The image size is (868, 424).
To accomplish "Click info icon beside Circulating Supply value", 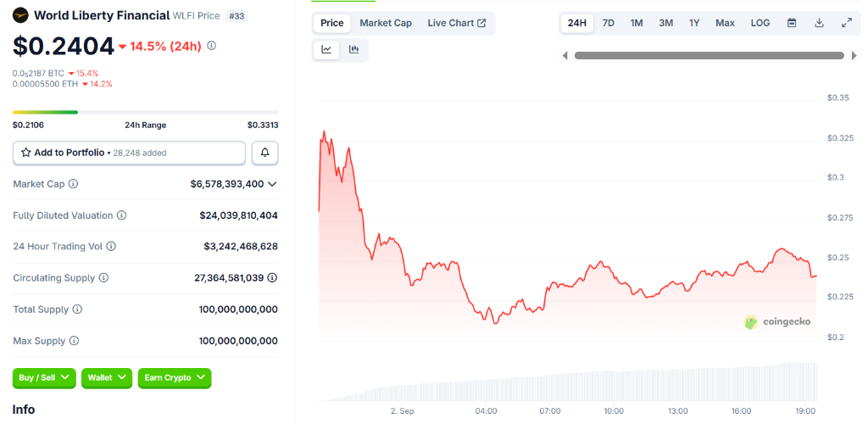I will coord(272,277).
